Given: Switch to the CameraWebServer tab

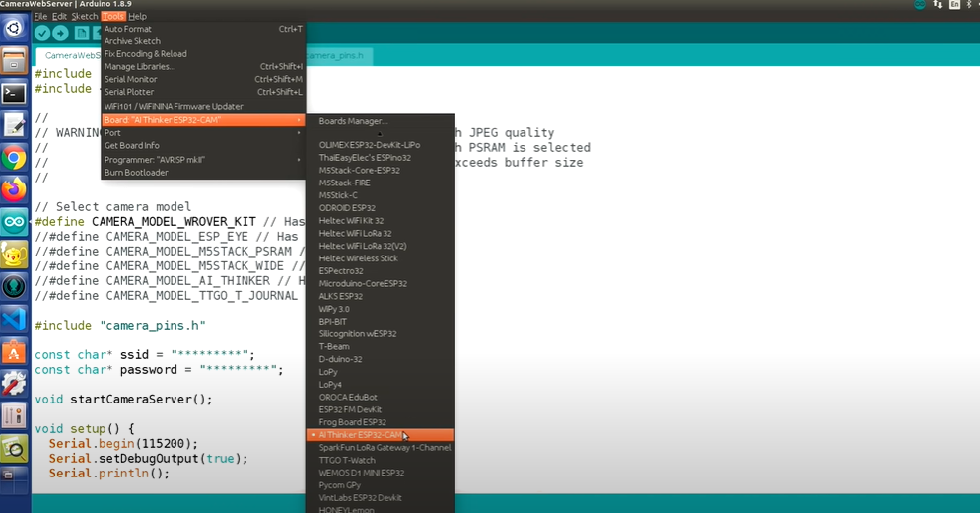Looking at the screenshot, I should pos(70,55).
